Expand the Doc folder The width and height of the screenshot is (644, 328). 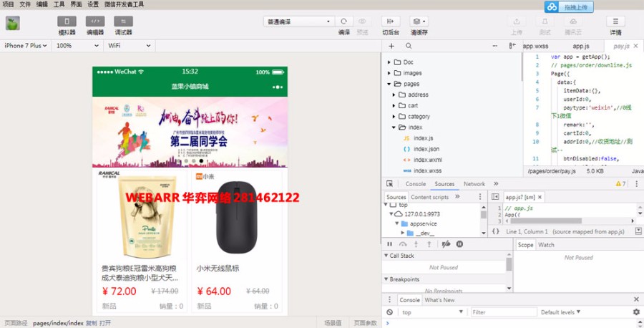point(389,62)
